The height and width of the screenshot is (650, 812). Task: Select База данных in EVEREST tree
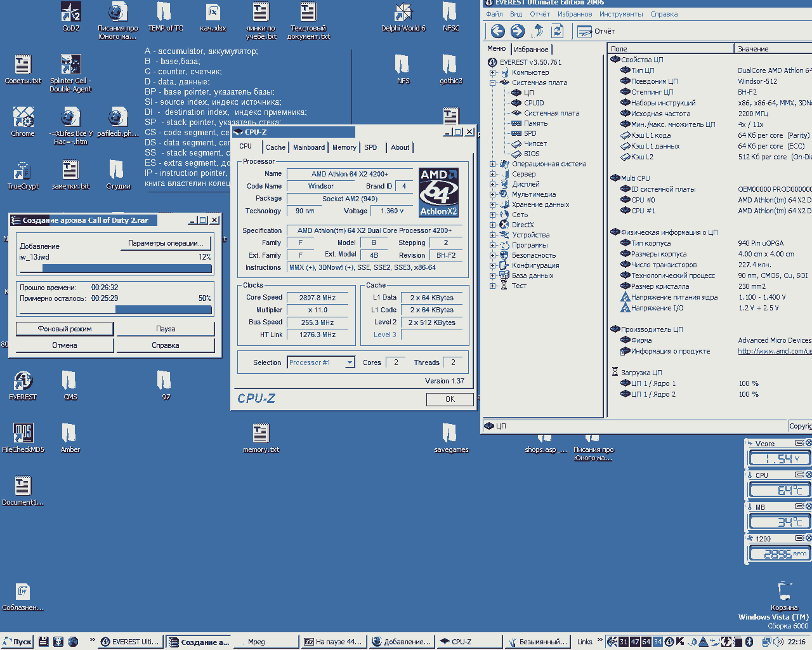(x=532, y=275)
